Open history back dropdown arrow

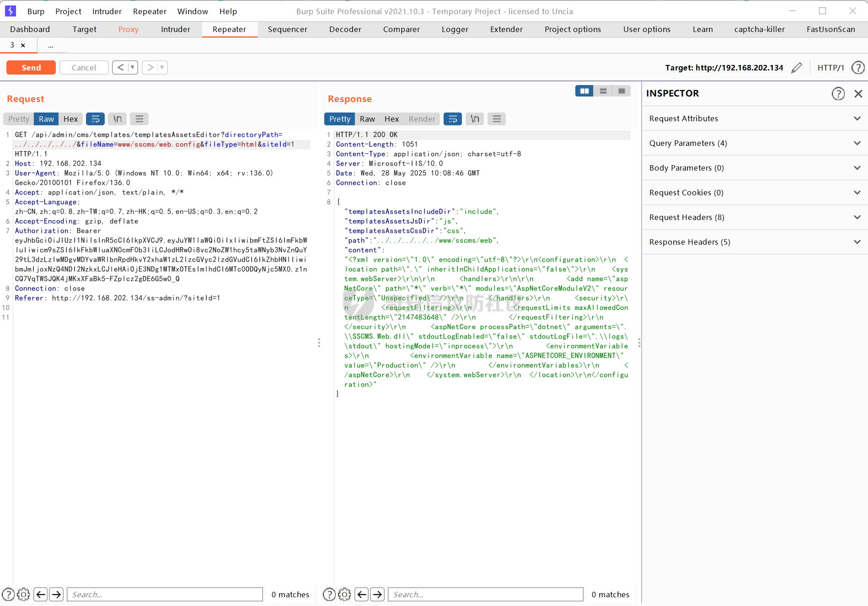point(133,68)
